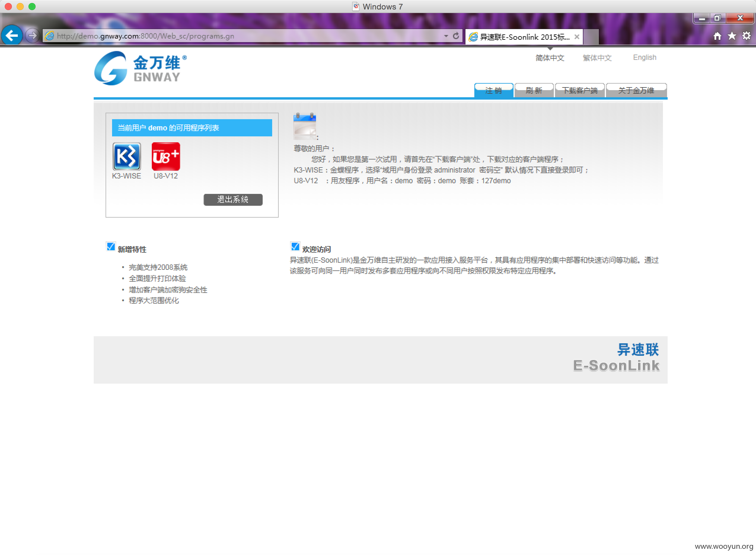756x555 pixels.
Task: Reload page using address bar refresh icon
Action: (456, 36)
